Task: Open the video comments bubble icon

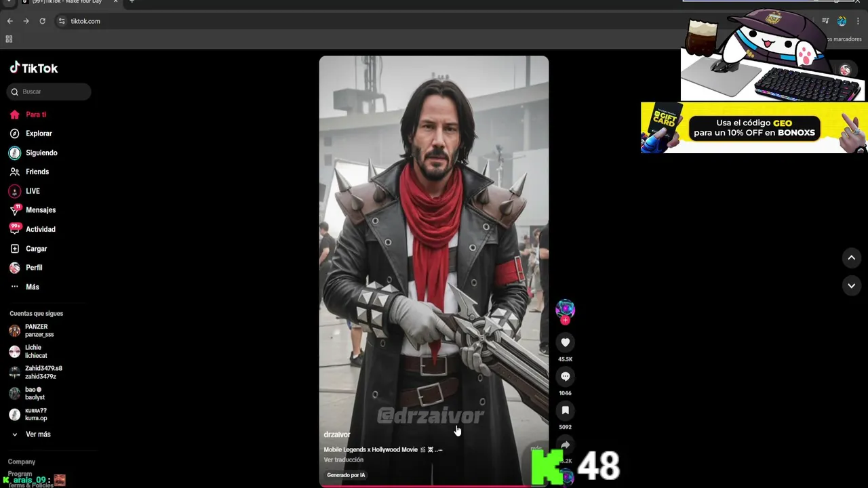Action: pyautogui.click(x=565, y=376)
